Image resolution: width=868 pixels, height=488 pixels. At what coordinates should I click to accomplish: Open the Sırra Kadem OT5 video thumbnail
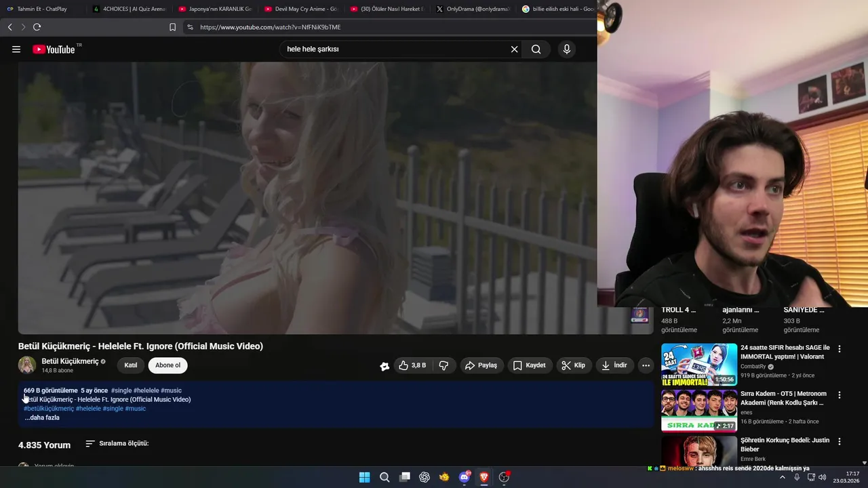click(x=699, y=411)
